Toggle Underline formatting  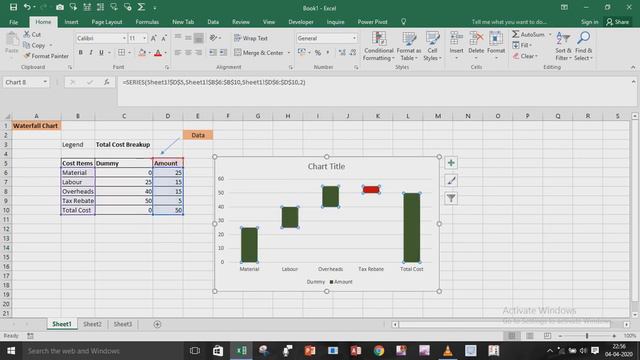101,52
